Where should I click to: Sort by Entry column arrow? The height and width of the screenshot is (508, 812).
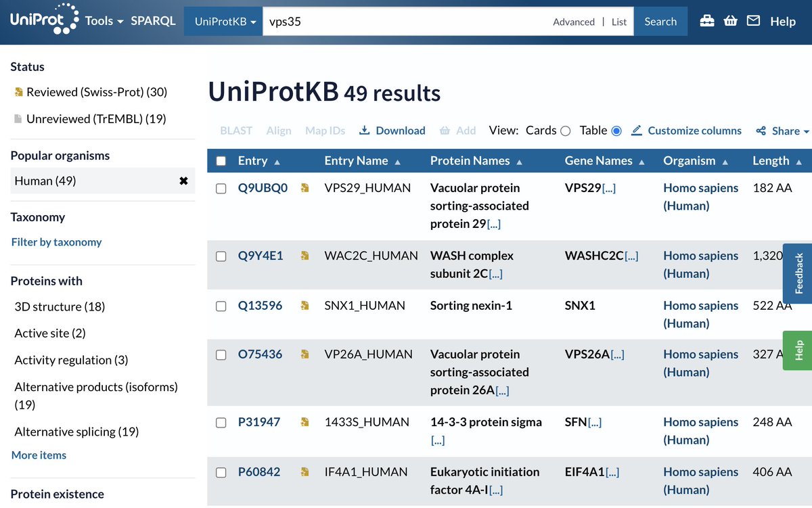point(277,162)
